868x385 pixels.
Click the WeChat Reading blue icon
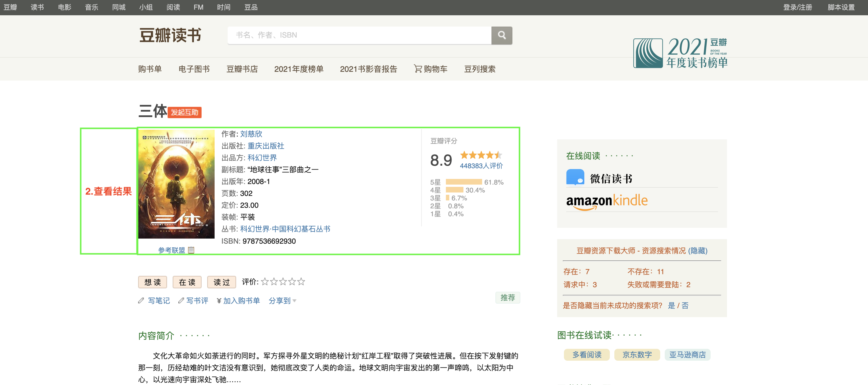(x=575, y=178)
